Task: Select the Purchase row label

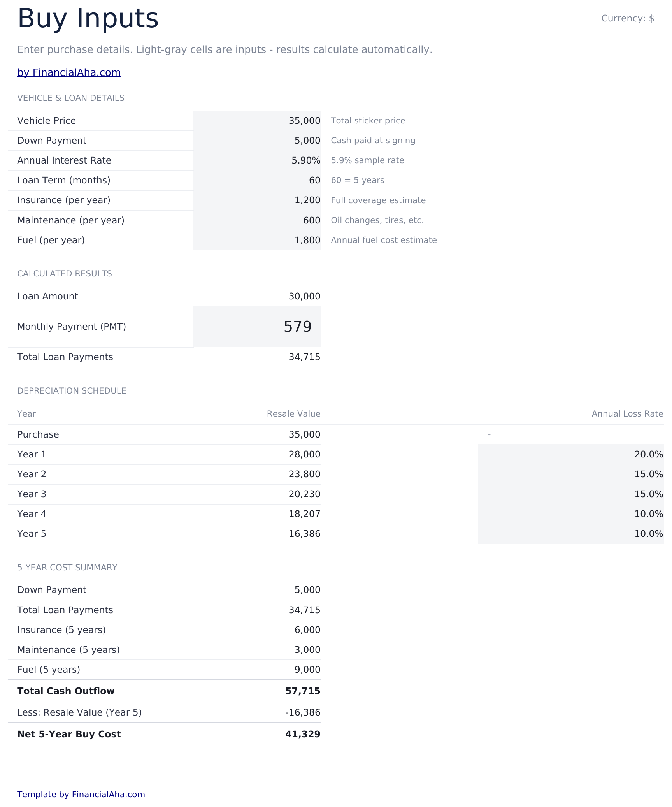Action: (38, 434)
